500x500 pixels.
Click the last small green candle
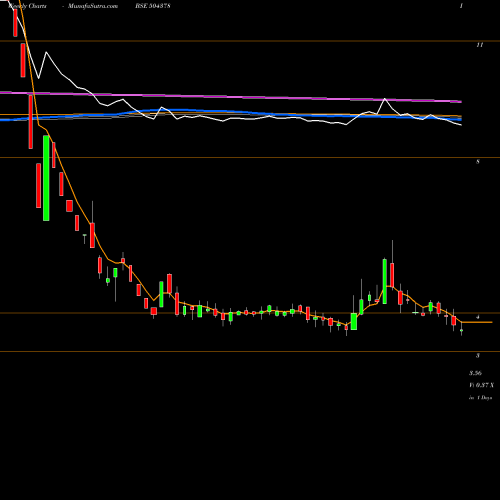click(462, 331)
